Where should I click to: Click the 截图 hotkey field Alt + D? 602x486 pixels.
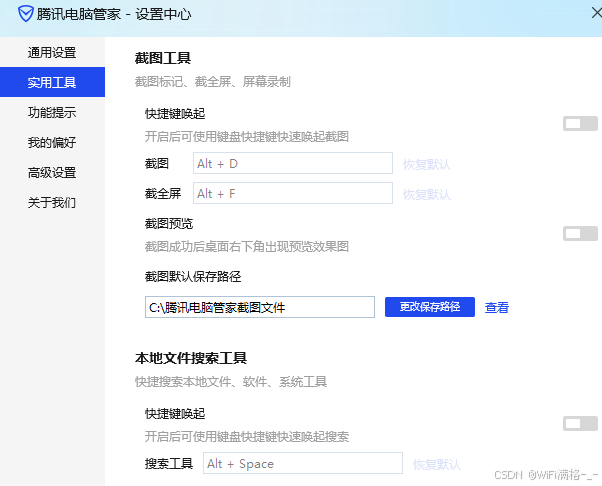click(293, 163)
